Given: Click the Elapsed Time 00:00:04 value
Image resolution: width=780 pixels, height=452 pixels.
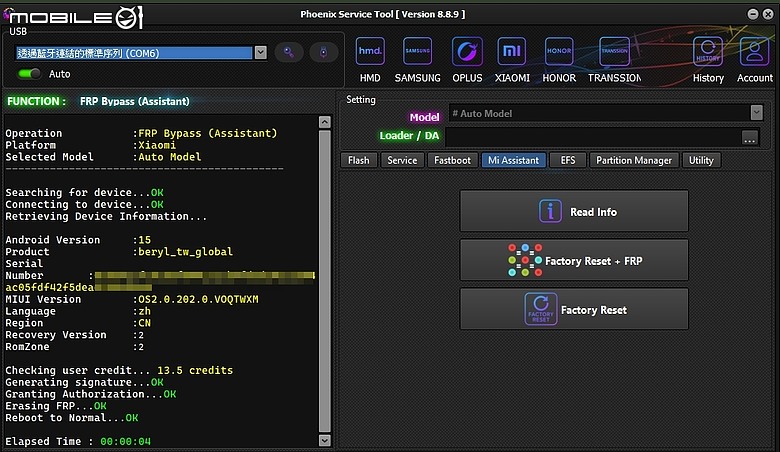Looking at the screenshot, I should (x=125, y=442).
